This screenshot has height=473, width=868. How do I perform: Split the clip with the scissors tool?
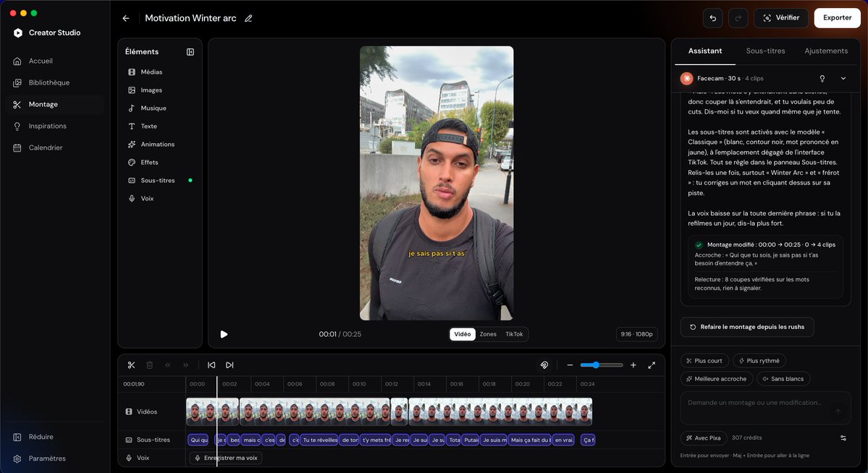(x=131, y=365)
